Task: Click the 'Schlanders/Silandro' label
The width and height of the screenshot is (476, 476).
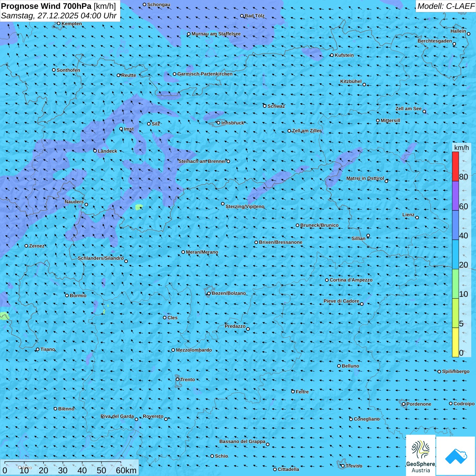Action: (x=101, y=258)
